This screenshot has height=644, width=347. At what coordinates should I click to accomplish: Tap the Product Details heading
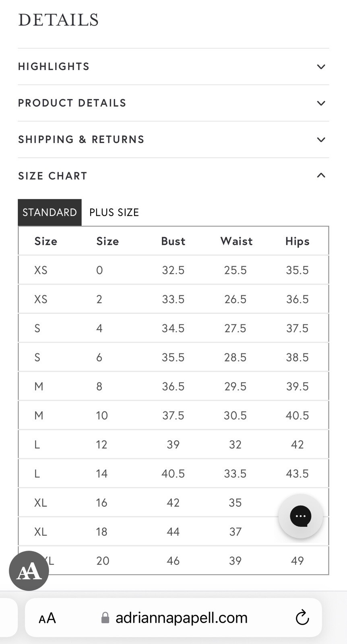tap(72, 103)
